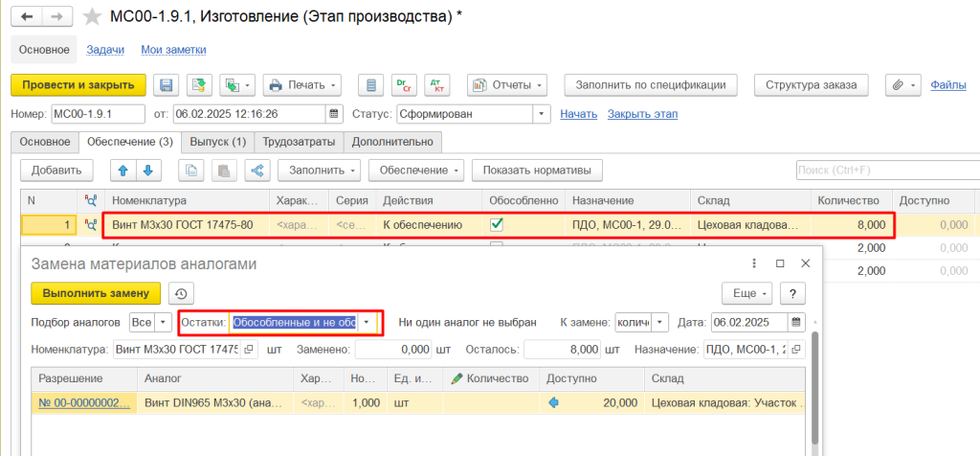Click the Структура заказа button
The width and height of the screenshot is (980, 456).
(x=812, y=85)
